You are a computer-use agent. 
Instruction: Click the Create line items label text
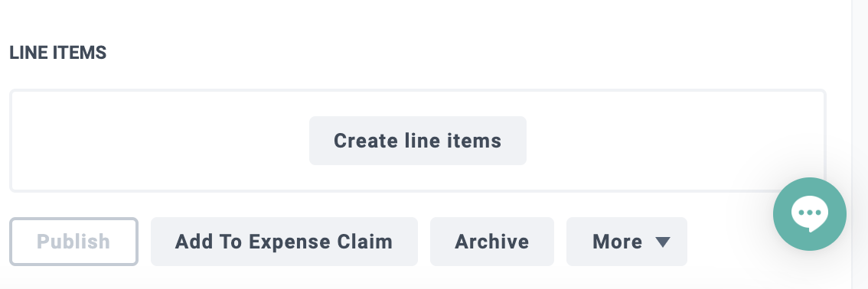[x=417, y=141]
